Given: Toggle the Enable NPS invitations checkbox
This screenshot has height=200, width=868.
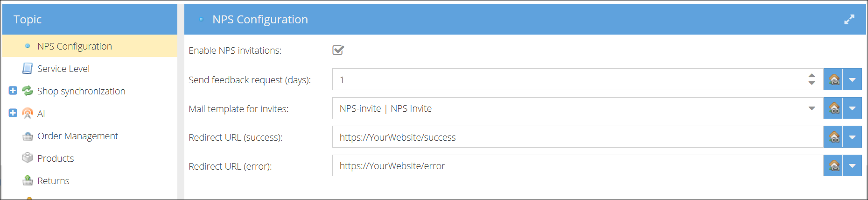Looking at the screenshot, I should (x=338, y=50).
